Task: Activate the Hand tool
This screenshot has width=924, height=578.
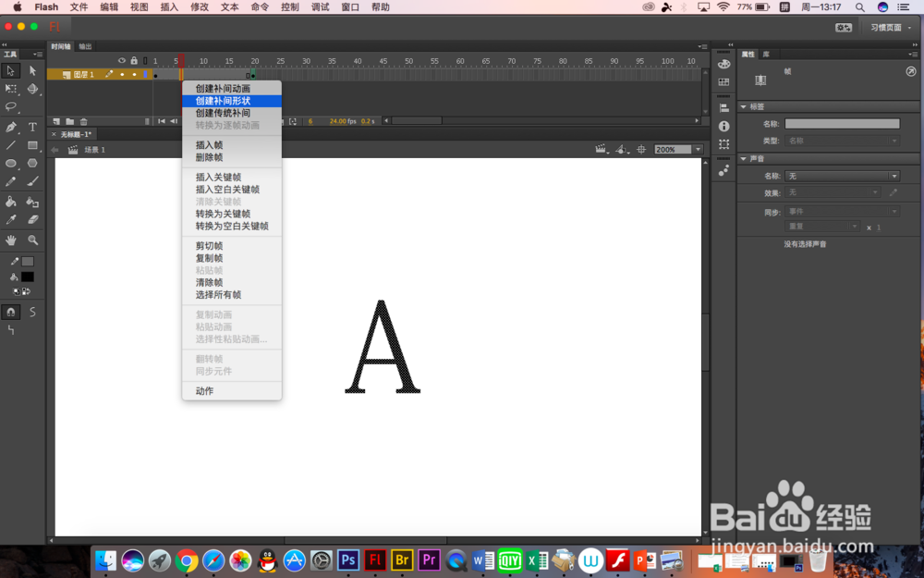Action: tap(10, 240)
